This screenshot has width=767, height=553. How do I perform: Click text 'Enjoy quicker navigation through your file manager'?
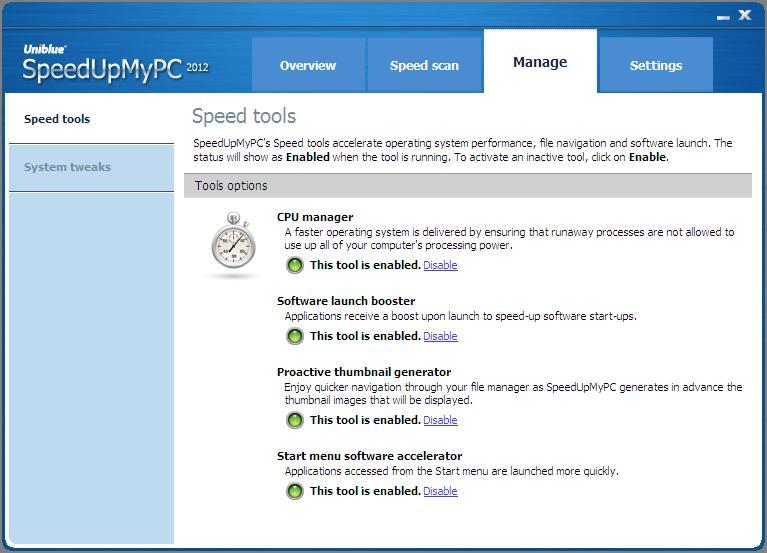click(513, 394)
